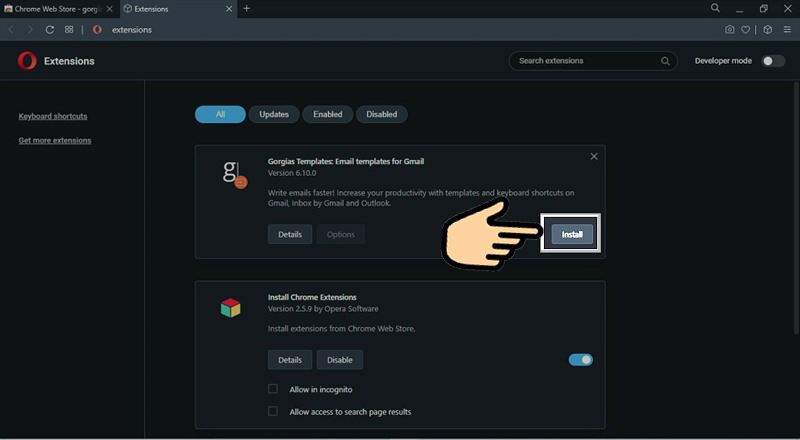The height and width of the screenshot is (440, 800).
Task: Click 'Version 2.5.9 by Opera Software' text
Action: pyautogui.click(x=323, y=309)
